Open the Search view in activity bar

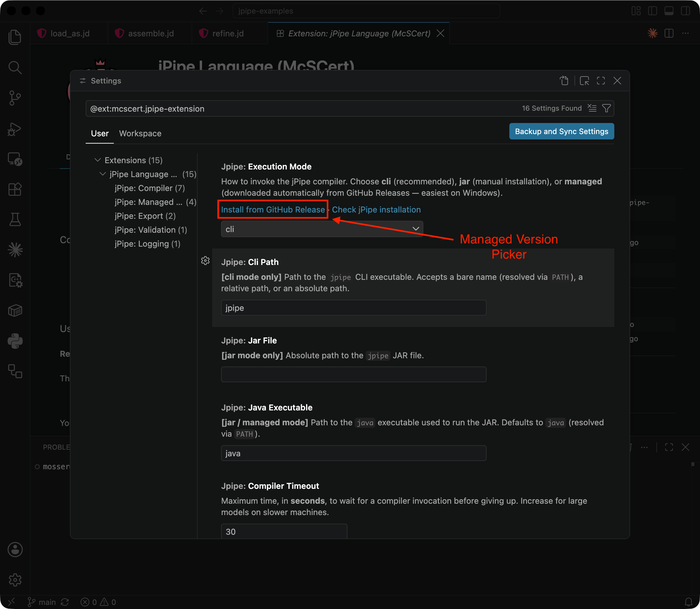pyautogui.click(x=15, y=68)
